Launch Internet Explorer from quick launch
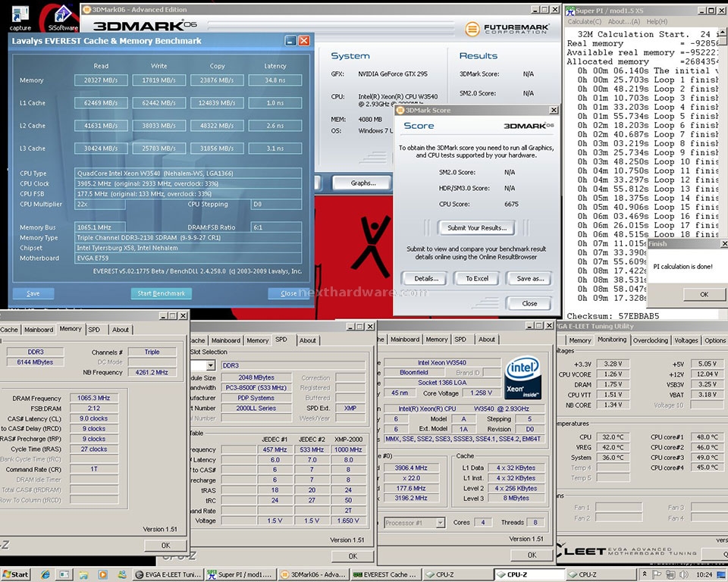 click(45, 574)
